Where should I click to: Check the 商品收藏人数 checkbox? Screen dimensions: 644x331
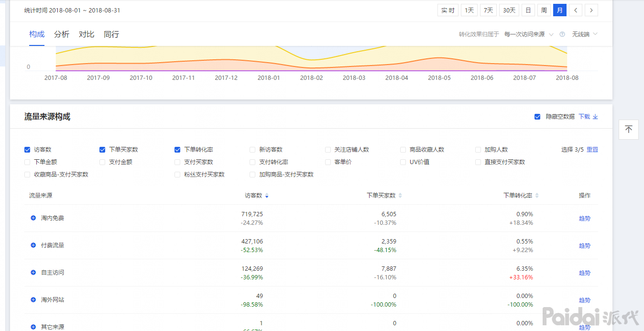coord(403,150)
